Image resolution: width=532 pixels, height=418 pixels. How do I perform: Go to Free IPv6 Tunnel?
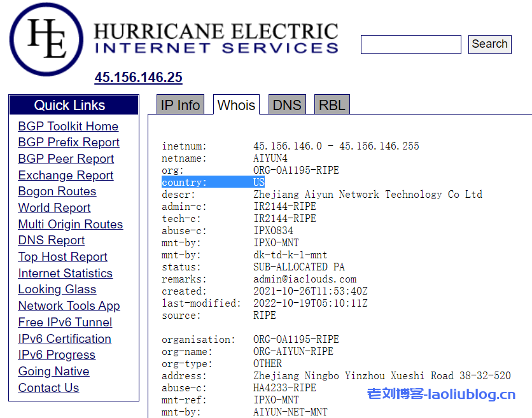point(65,323)
